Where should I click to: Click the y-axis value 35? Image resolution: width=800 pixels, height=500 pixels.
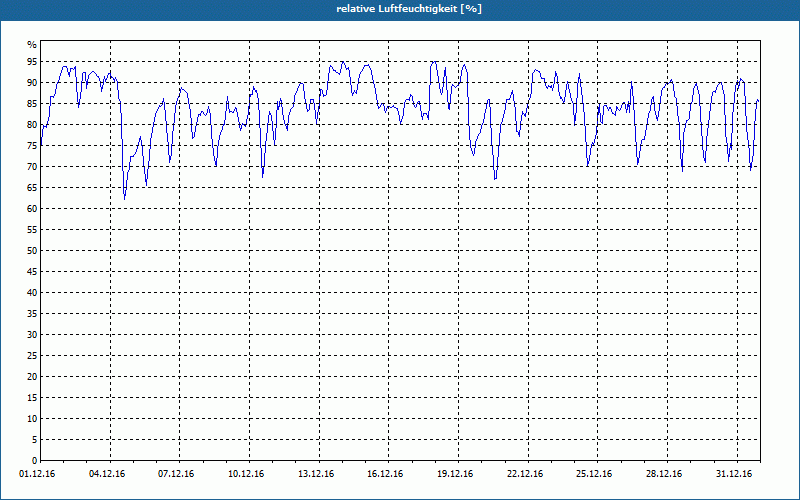click(32, 314)
